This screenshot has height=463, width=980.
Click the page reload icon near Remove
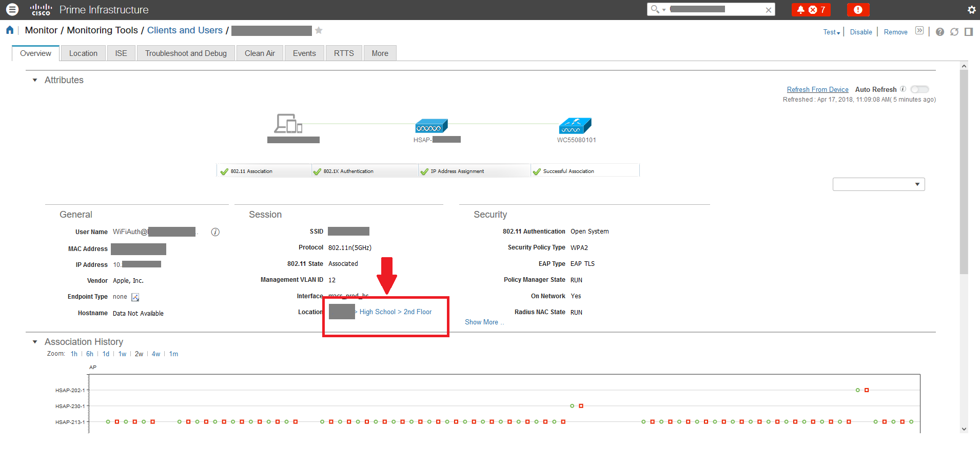click(x=954, y=31)
